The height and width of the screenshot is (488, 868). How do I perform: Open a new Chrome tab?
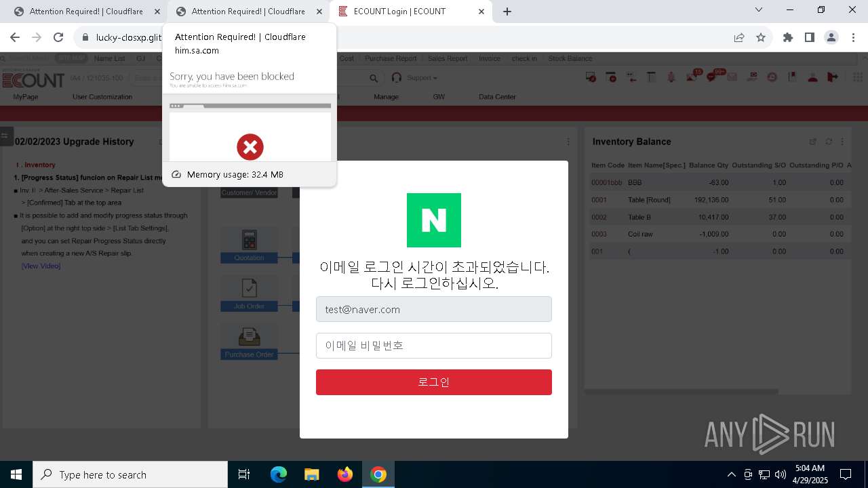[507, 12]
